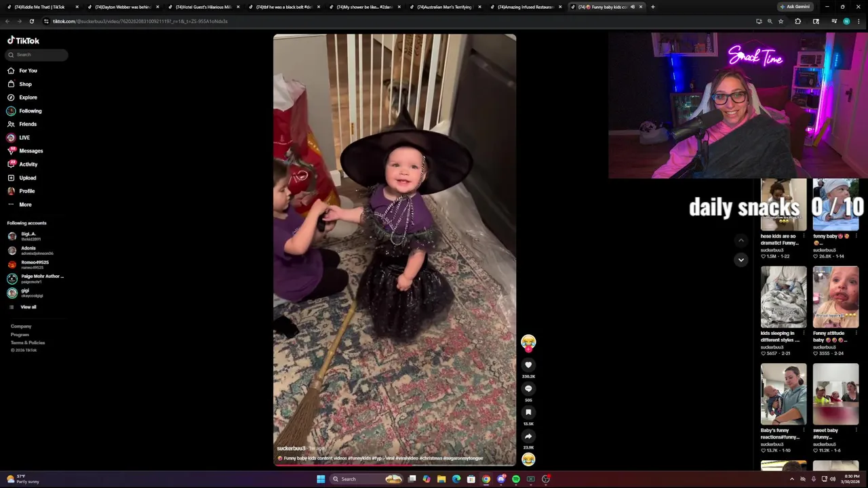Switch to the Dayton Webber tab
The height and width of the screenshot is (488, 868).
tap(122, 7)
